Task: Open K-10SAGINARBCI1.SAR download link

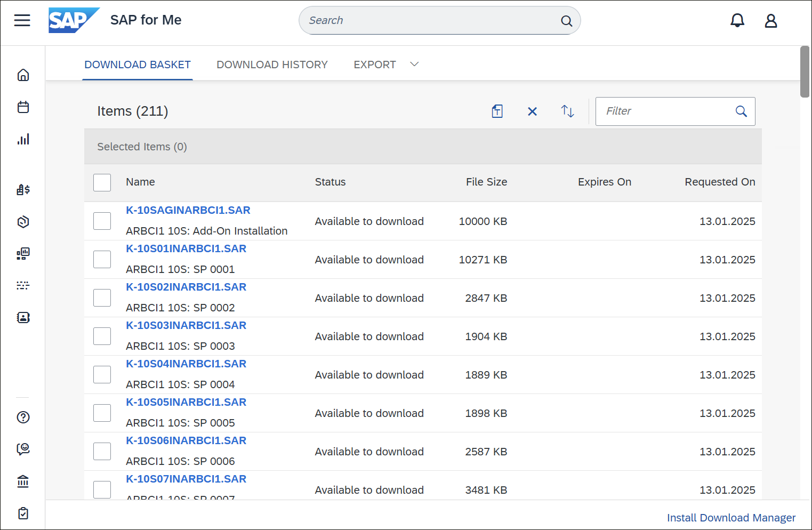Action: pyautogui.click(x=188, y=210)
